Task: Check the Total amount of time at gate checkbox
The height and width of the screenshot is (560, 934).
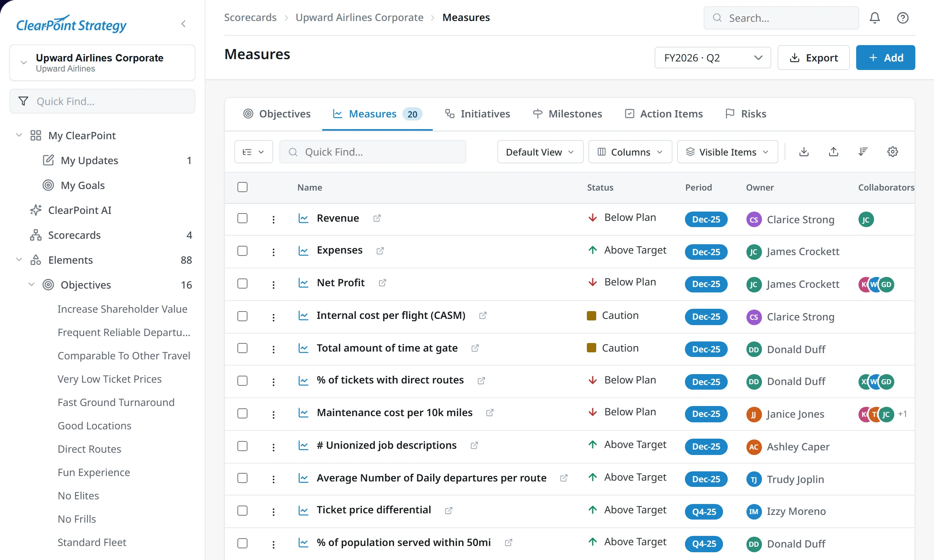Action: pos(242,348)
